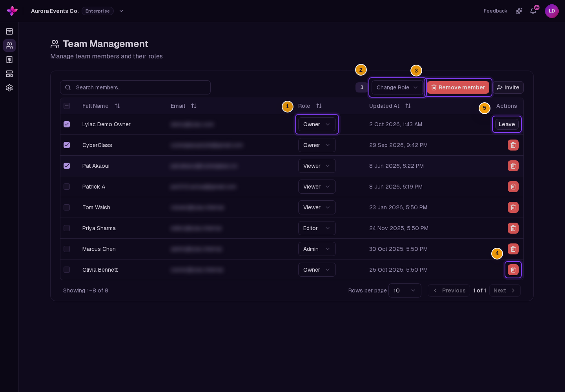This screenshot has height=392, width=565.
Task: Open the calendar page in sidebar
Action: [x=9, y=31]
